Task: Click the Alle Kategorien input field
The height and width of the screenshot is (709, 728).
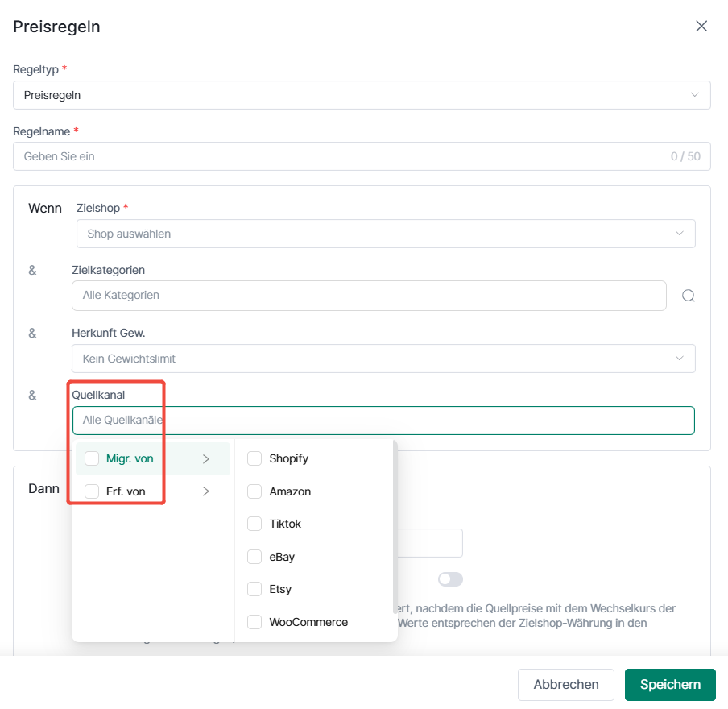Action: (369, 296)
